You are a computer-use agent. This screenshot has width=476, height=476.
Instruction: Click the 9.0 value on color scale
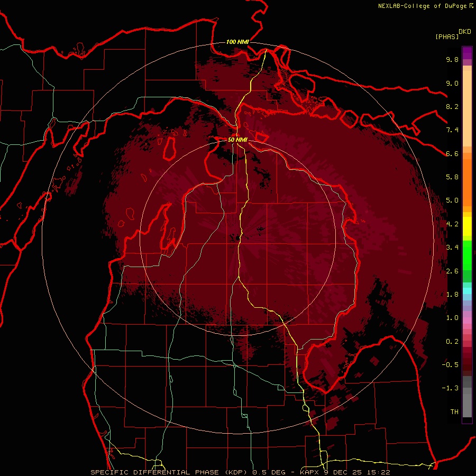tap(452, 83)
